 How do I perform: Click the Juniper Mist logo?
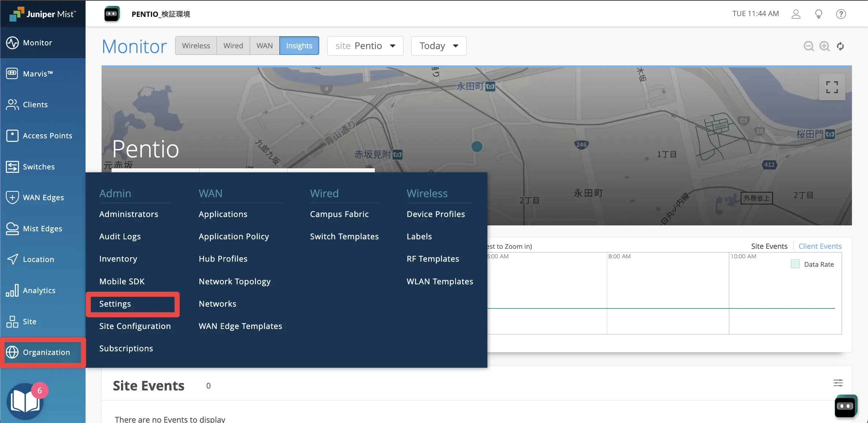[42, 14]
